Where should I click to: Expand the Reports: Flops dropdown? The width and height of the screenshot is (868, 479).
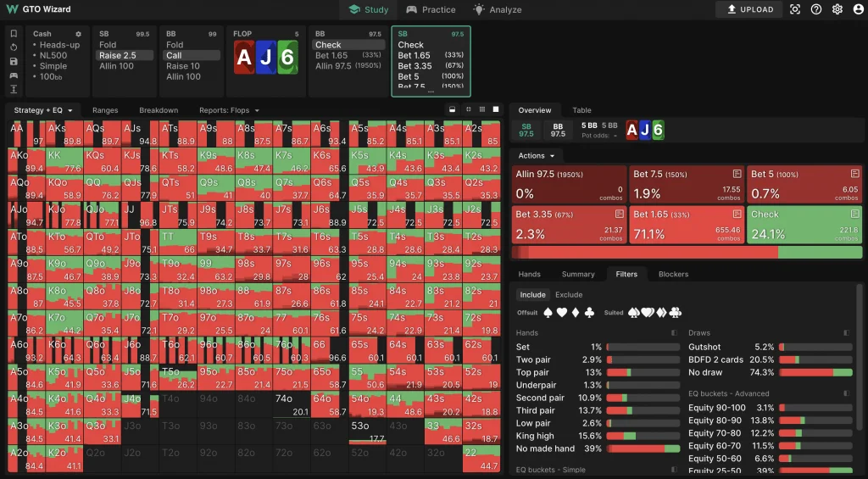pyautogui.click(x=229, y=110)
